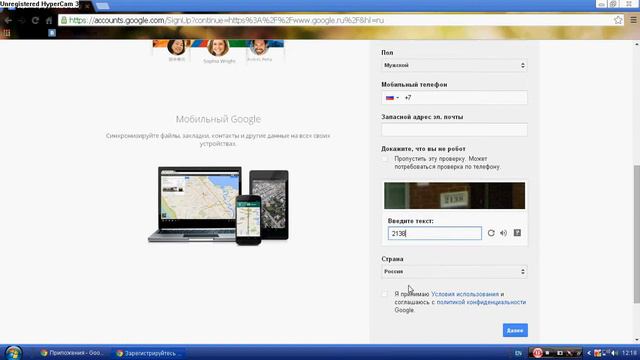The image size is (640, 360).
Task: Bookmark this page with the star icon
Action: 618,20
